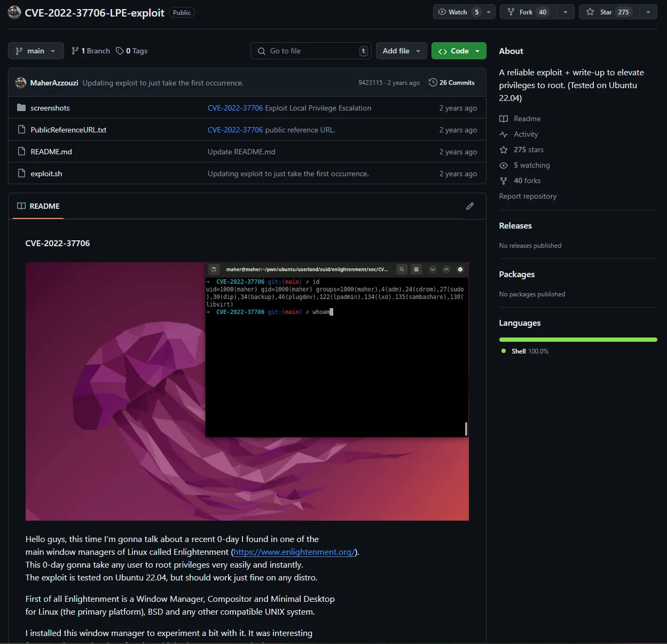View the 0 Tags link
The height and width of the screenshot is (644, 667).
pos(132,51)
